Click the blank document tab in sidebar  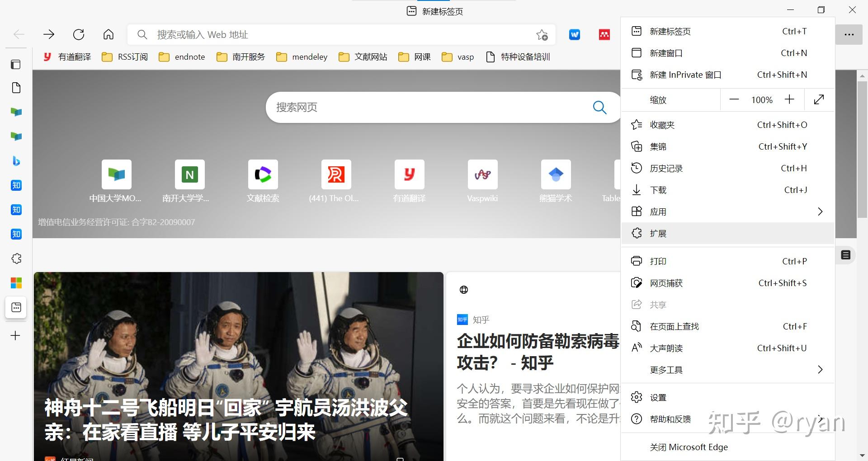pos(16,88)
